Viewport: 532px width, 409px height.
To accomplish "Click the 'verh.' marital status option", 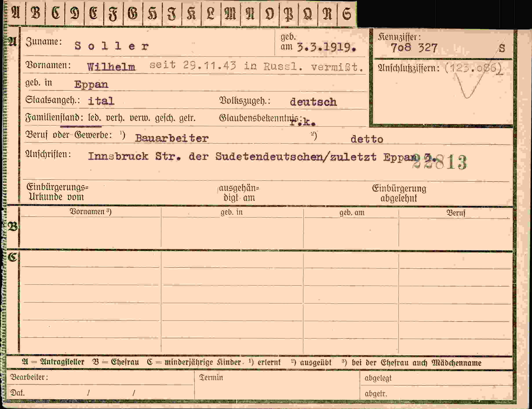I will click(x=115, y=118).
